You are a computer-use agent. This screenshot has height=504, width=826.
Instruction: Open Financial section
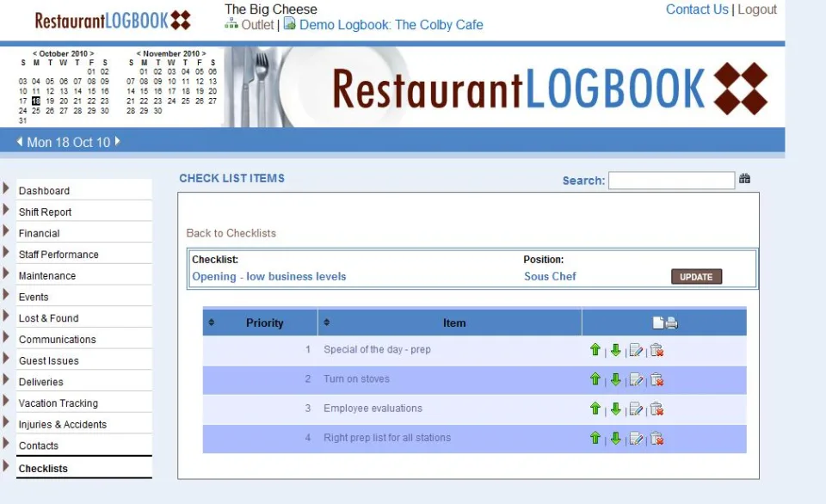[39, 233]
